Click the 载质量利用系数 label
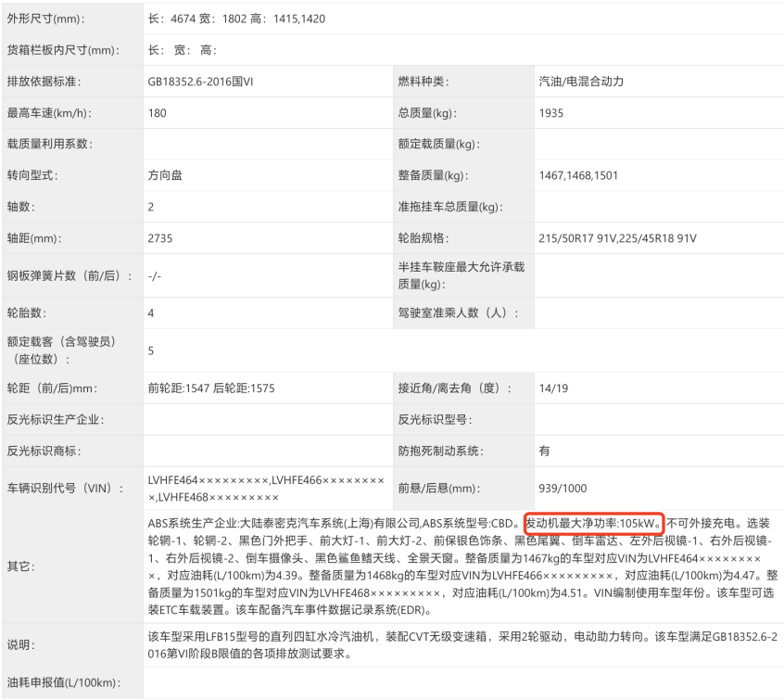This screenshot has width=784, height=700. tap(49, 144)
